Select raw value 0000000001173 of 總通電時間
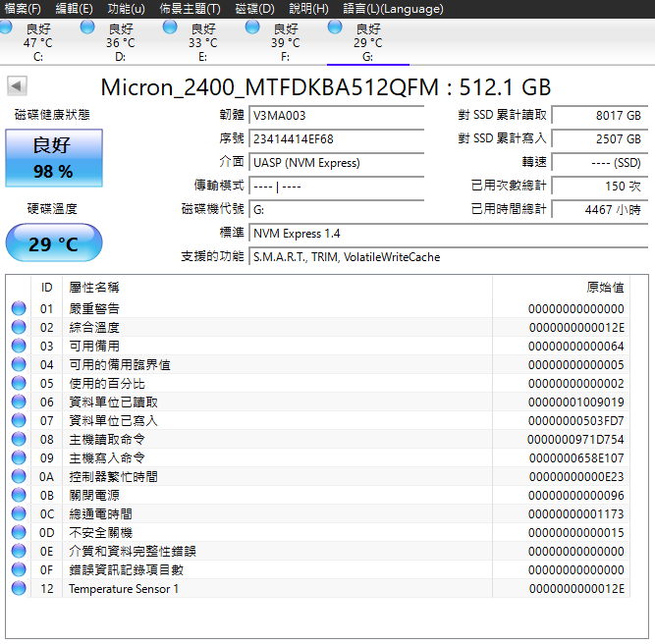This screenshot has height=644, width=655. click(576, 513)
